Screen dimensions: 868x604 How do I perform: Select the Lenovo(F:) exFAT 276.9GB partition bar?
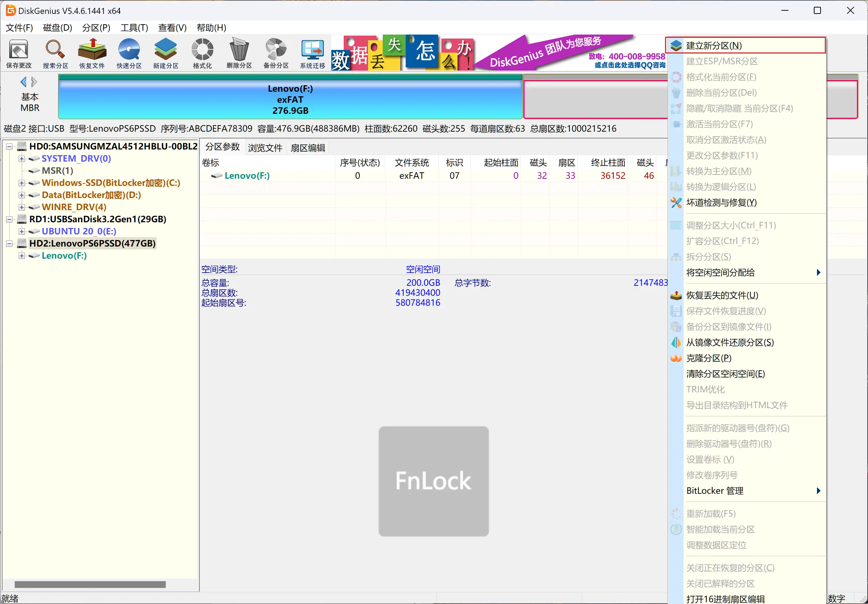pyautogui.click(x=290, y=97)
